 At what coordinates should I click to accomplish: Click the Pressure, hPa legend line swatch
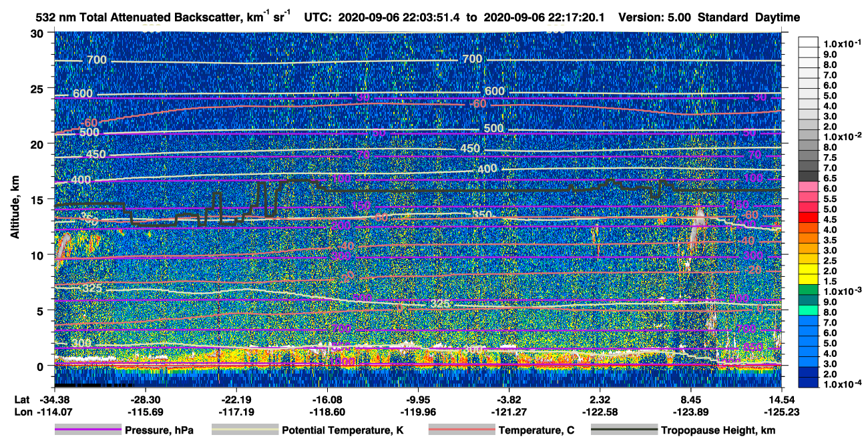(x=87, y=430)
